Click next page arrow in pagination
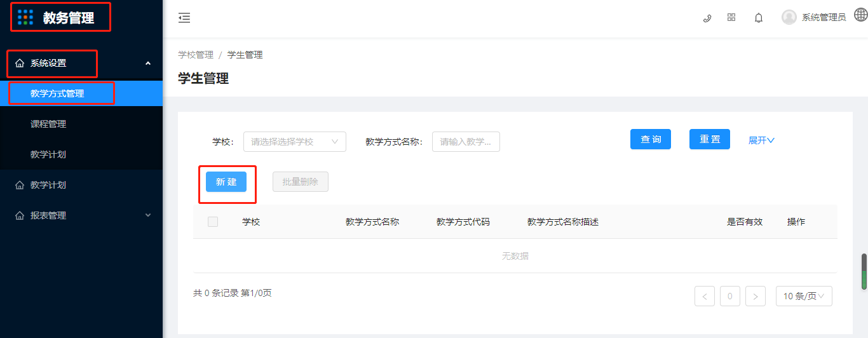868x338 pixels. click(x=756, y=296)
